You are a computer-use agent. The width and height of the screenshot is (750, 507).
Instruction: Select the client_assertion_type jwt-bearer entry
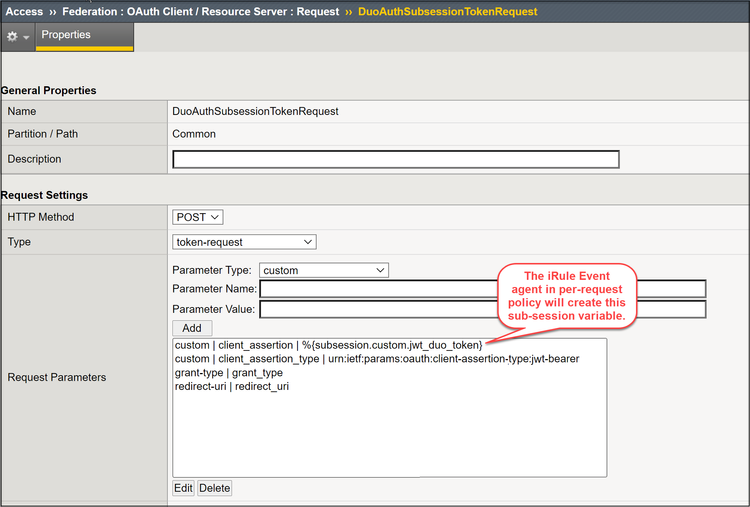[x=376, y=359]
